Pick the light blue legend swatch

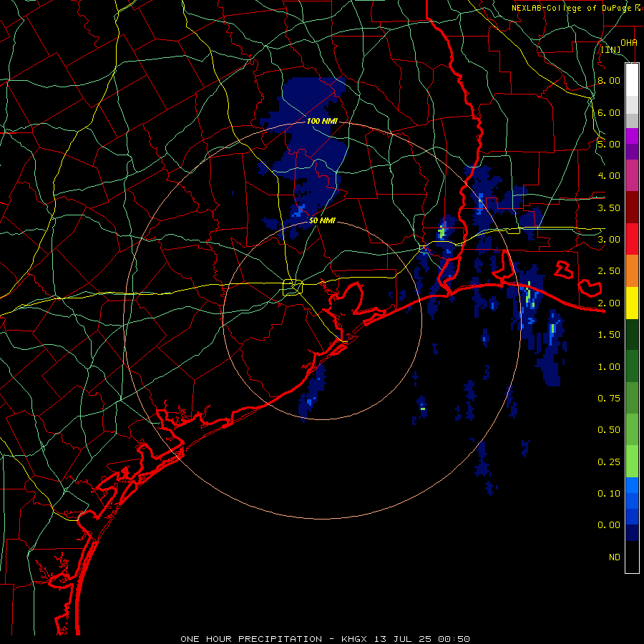coord(632,485)
